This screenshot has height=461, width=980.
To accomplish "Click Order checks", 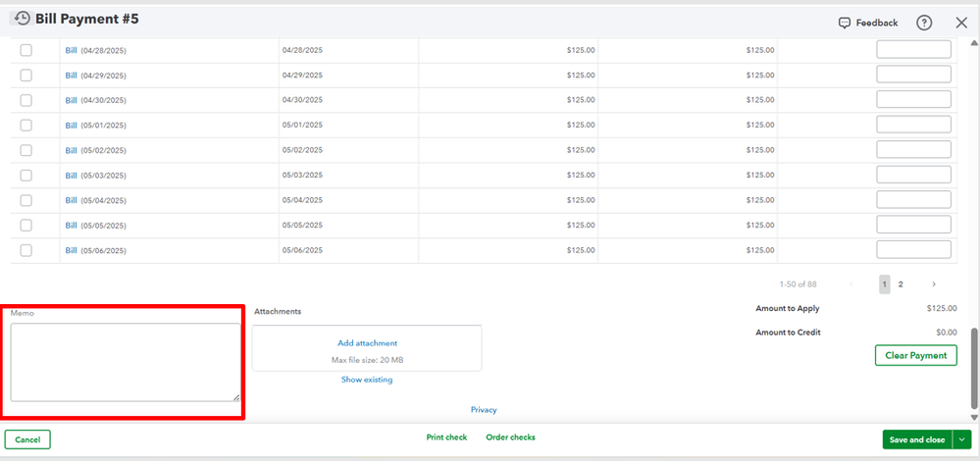I will (510, 437).
